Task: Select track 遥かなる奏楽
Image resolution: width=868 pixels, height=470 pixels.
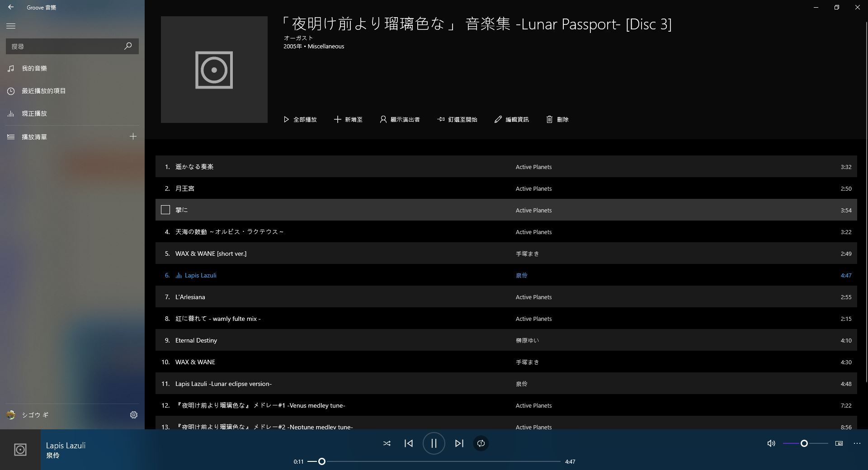Action: [506, 167]
